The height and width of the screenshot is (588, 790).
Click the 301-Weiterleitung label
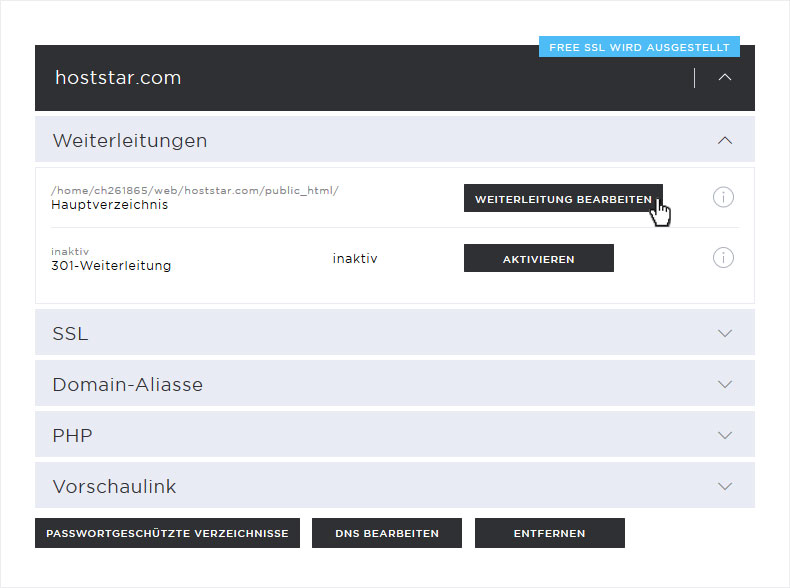point(111,265)
